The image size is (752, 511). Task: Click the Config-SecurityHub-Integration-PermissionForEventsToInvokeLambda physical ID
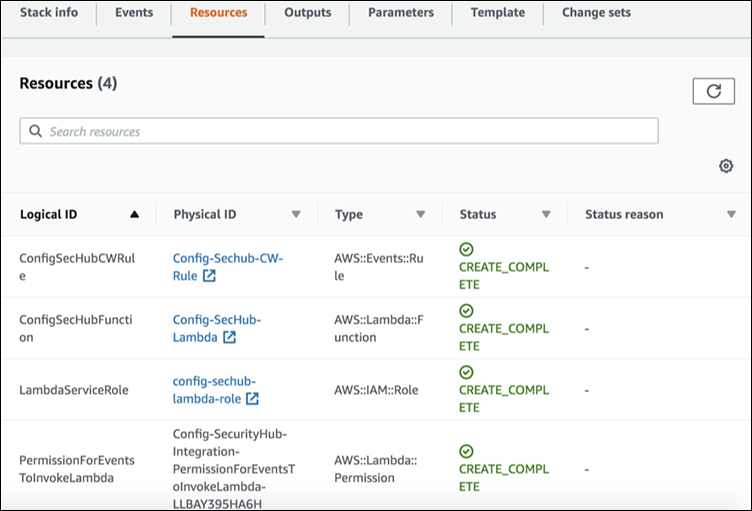pos(234,469)
